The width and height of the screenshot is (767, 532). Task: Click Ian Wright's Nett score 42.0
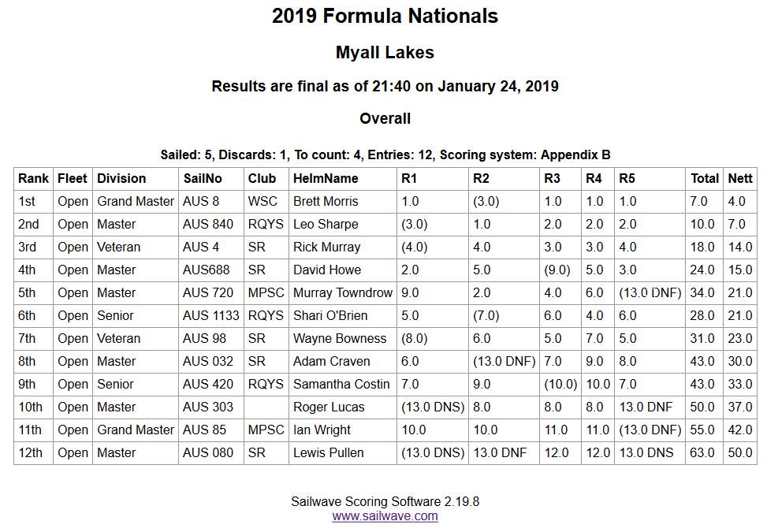tap(736, 430)
